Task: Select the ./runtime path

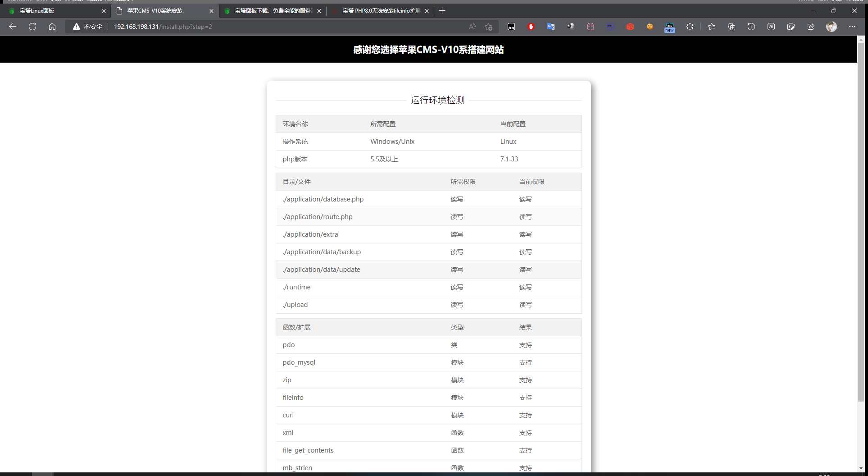Action: click(296, 287)
